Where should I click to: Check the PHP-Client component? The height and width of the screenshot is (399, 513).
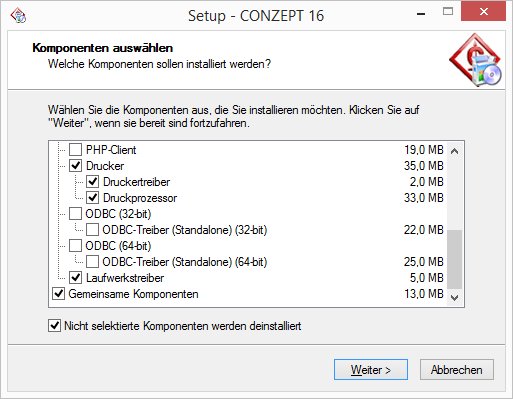coord(75,150)
